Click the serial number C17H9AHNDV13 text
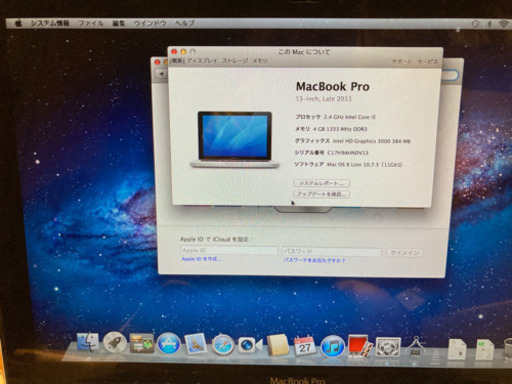 (348, 153)
